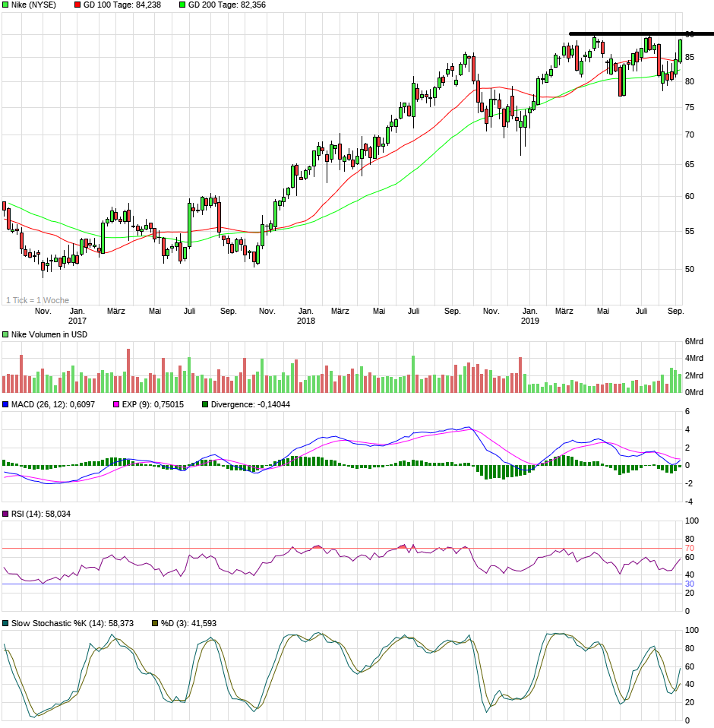Click the stochastic axis label 100

click(692, 631)
